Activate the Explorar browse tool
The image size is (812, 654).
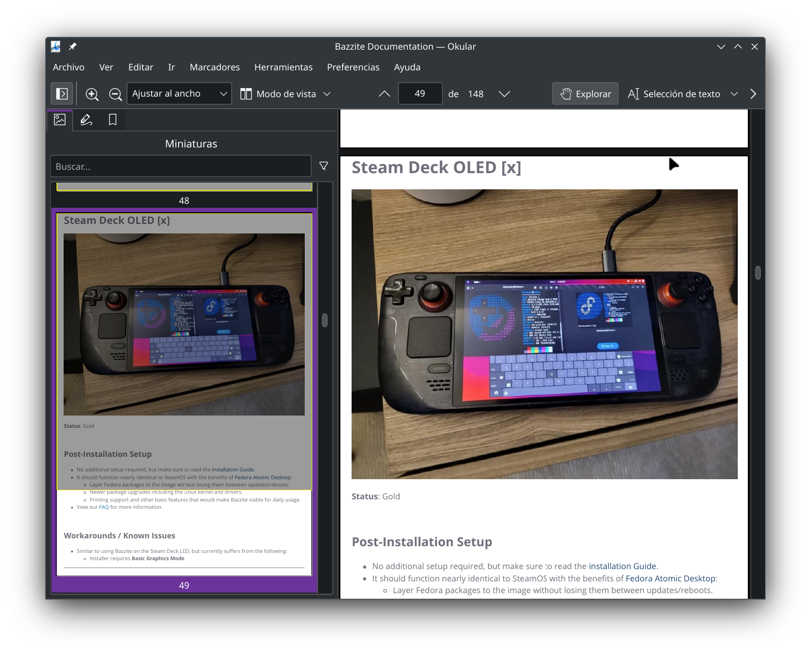[x=585, y=94]
